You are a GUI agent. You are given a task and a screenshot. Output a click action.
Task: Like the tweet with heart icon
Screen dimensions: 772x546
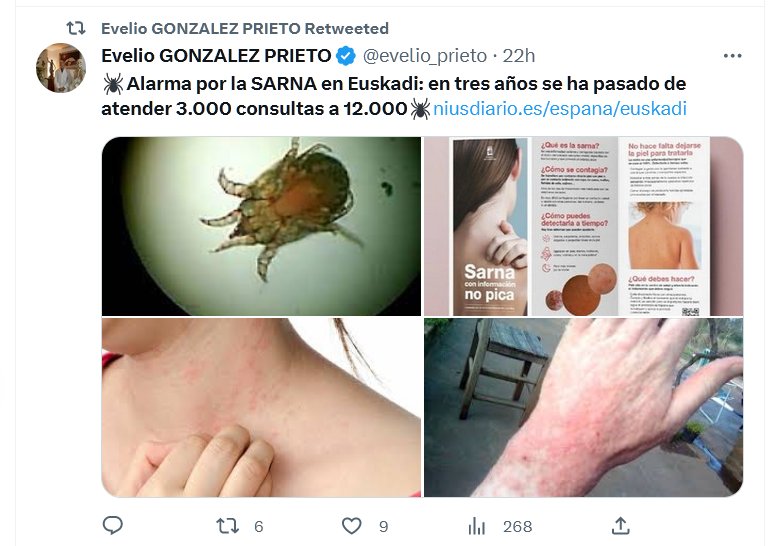click(352, 526)
